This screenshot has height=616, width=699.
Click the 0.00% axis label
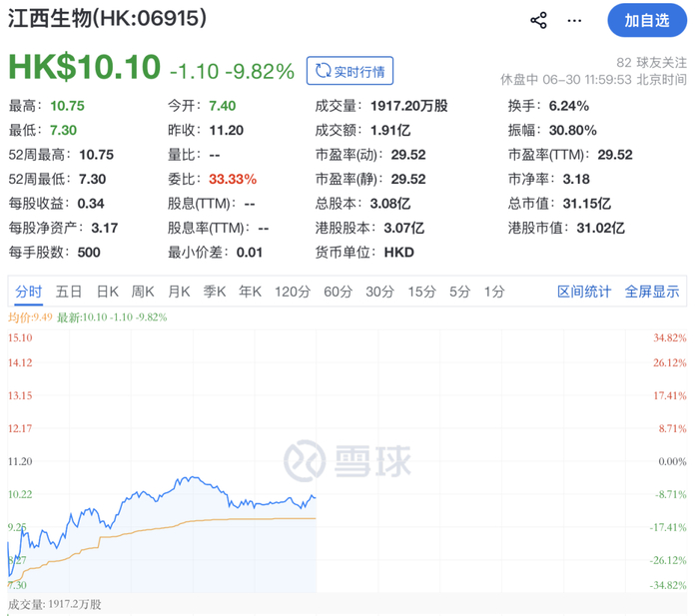(x=673, y=461)
